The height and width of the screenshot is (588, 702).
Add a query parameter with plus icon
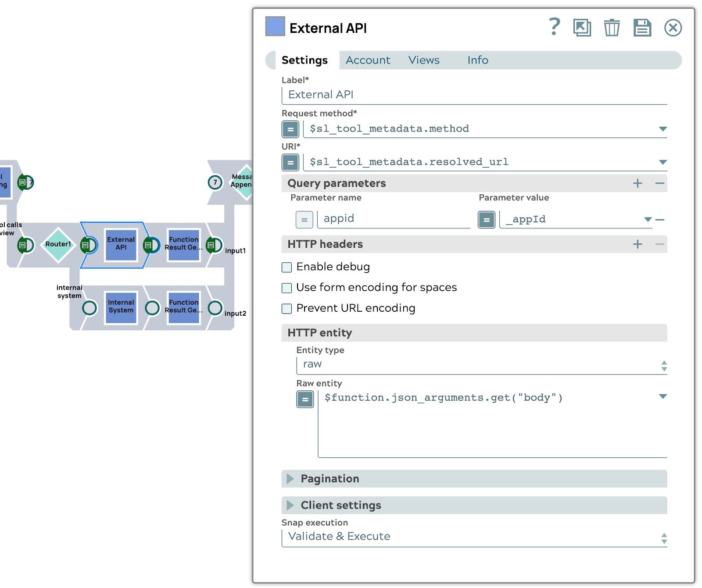[x=638, y=183]
